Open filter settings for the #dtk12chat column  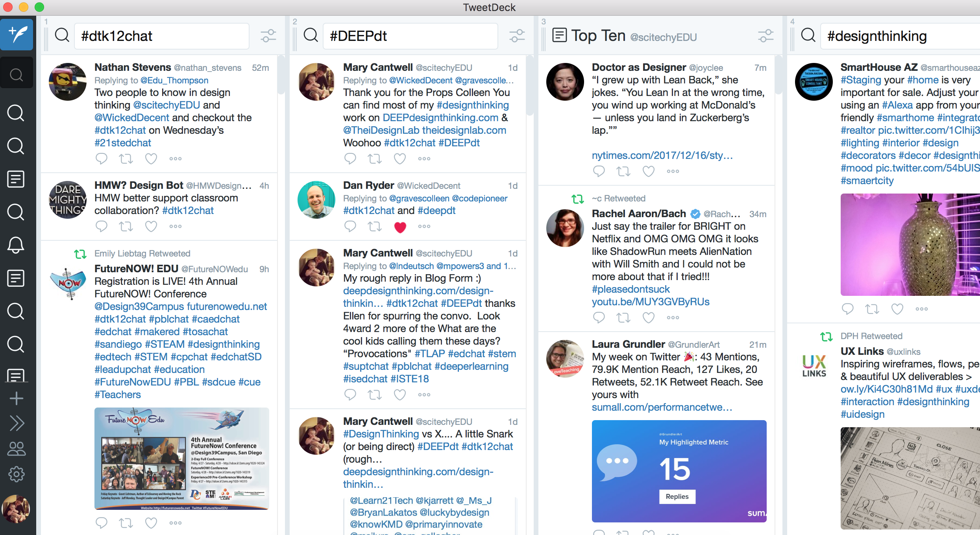268,35
